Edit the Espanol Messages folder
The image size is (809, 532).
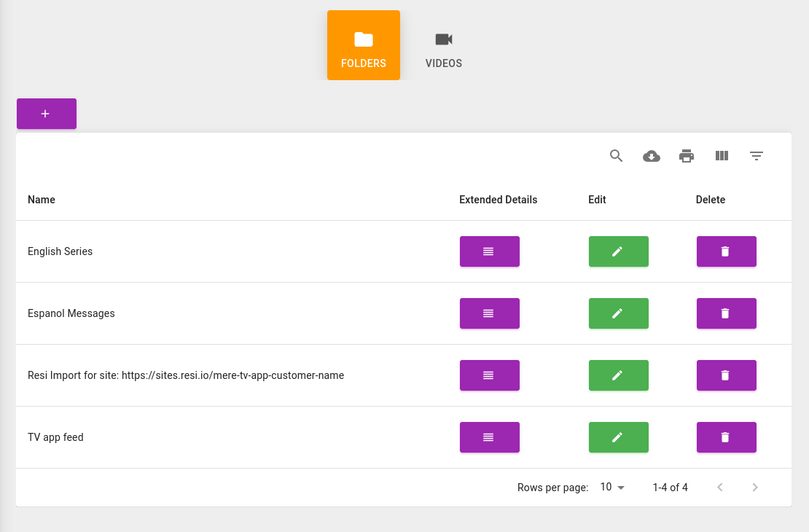[x=618, y=313]
